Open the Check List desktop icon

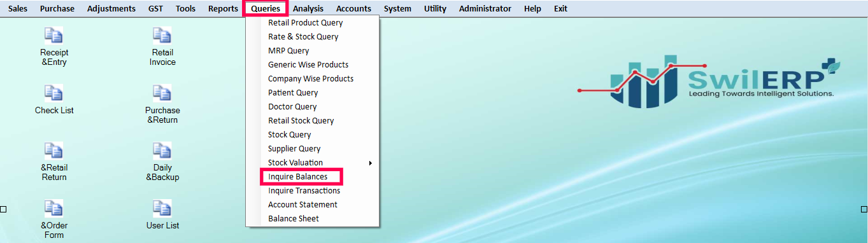[x=53, y=99]
